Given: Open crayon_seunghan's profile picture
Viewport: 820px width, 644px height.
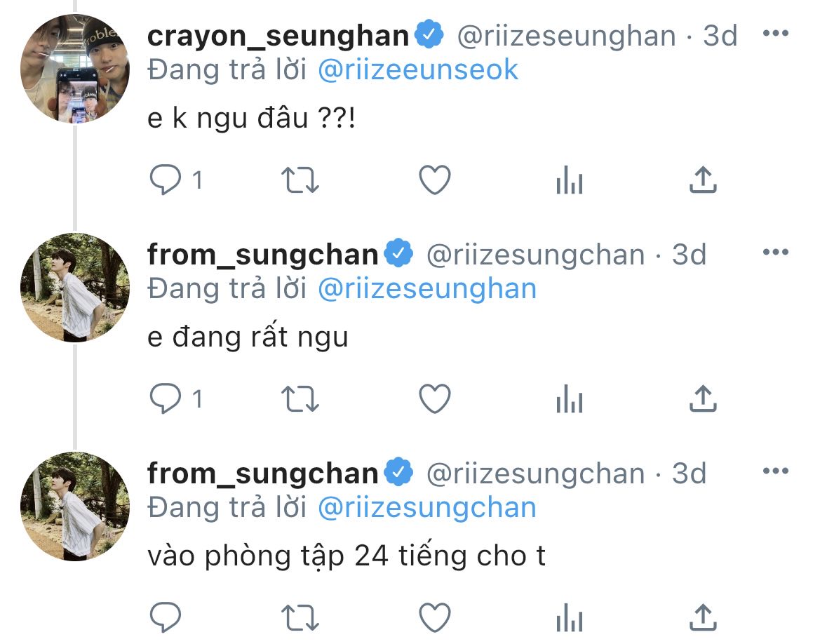Looking at the screenshot, I should (75, 69).
